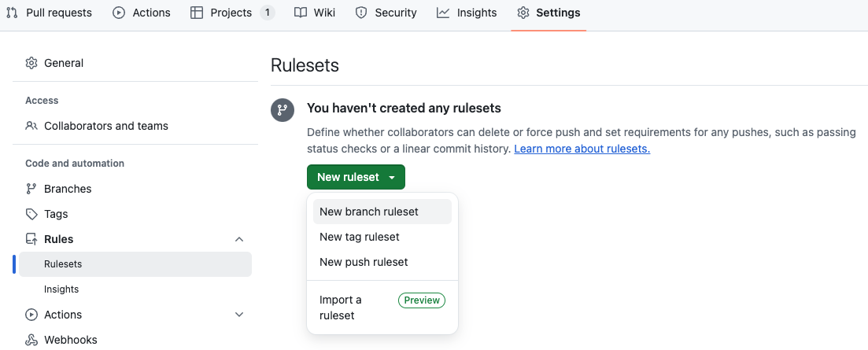This screenshot has height=350, width=868.
Task: Click the Branches git-branch icon
Action: [x=31, y=189]
